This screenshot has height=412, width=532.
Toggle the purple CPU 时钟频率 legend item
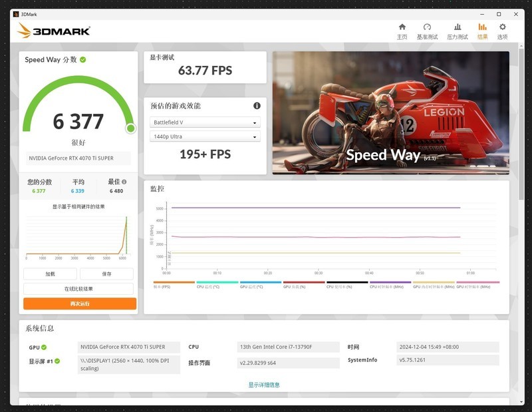390,285
